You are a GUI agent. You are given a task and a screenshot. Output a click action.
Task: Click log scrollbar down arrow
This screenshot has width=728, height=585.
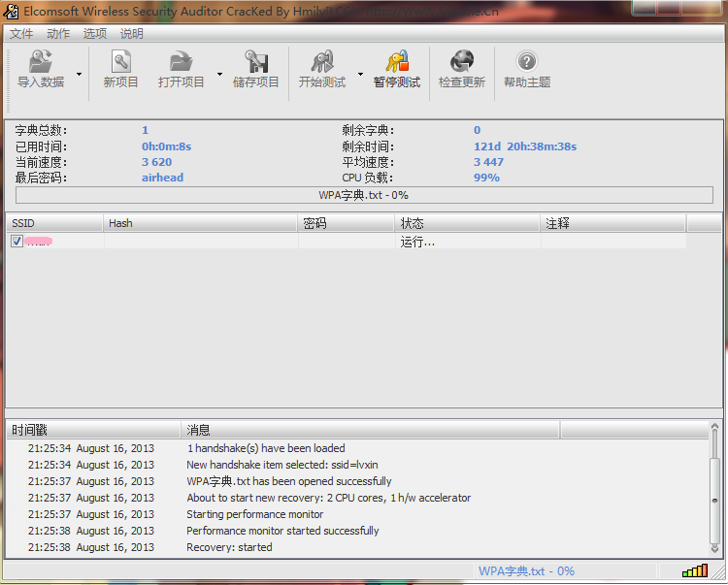(x=715, y=549)
